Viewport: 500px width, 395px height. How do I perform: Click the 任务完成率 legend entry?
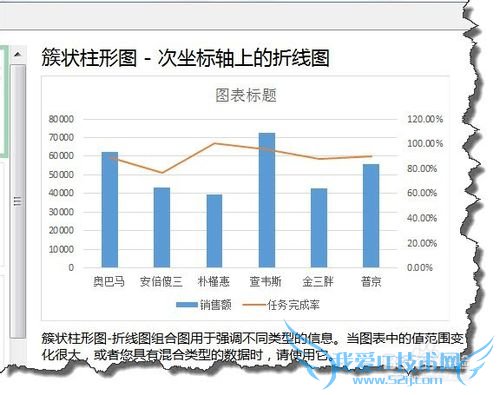point(282,305)
